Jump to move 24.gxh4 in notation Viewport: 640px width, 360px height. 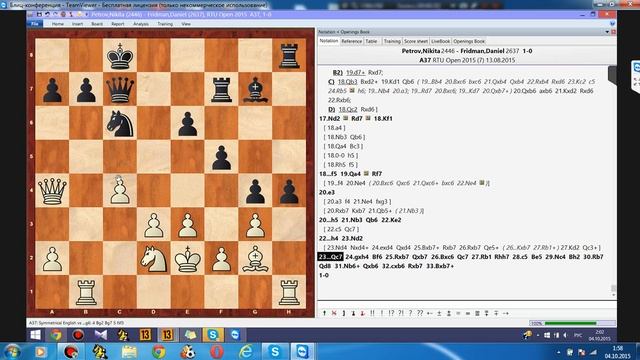coord(357,257)
